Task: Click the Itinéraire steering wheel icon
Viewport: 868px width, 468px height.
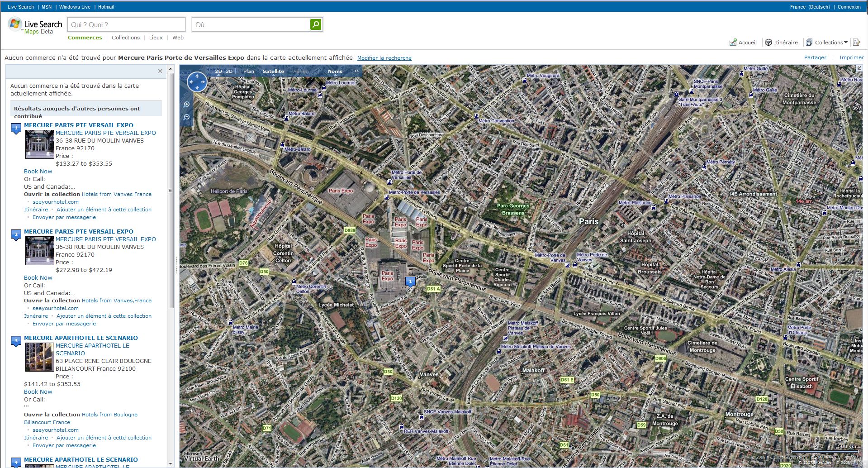Action: 768,43
